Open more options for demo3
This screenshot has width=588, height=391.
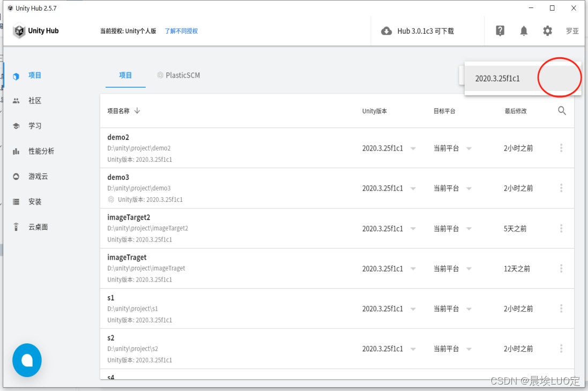point(561,188)
